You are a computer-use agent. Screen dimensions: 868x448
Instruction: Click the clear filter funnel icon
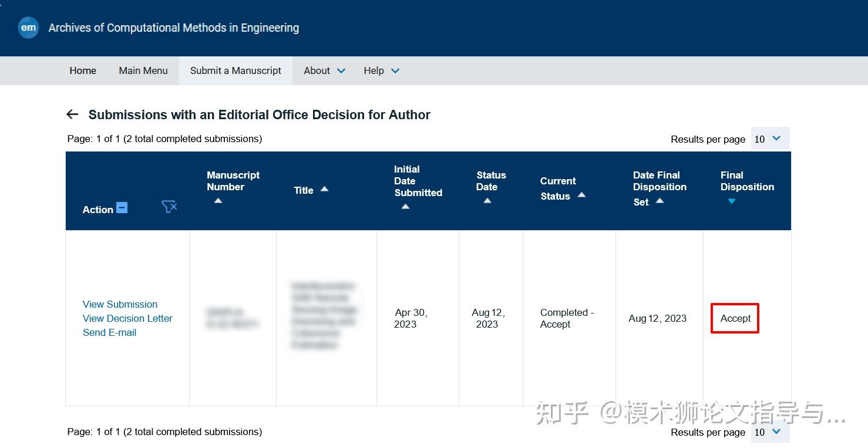(169, 207)
